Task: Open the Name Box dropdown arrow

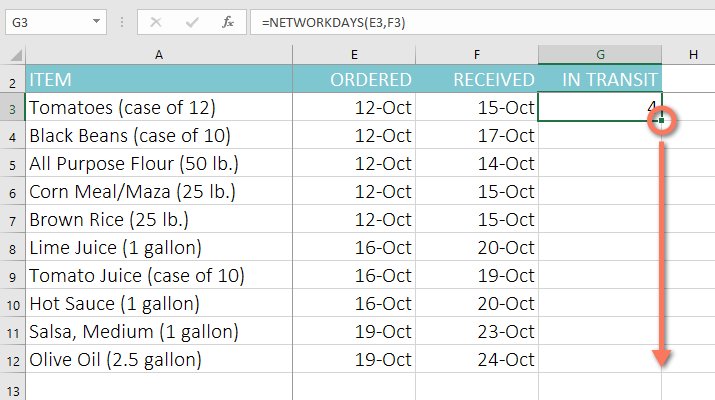Action: coord(96,21)
